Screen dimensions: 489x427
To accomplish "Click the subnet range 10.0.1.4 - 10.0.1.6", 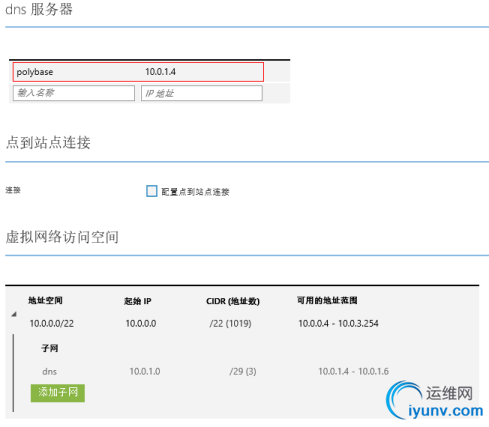I will (353, 371).
